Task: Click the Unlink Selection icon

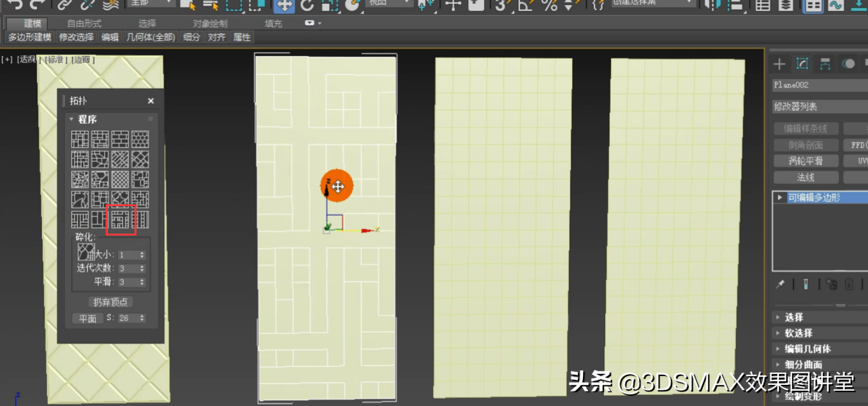Action: pyautogui.click(x=87, y=4)
